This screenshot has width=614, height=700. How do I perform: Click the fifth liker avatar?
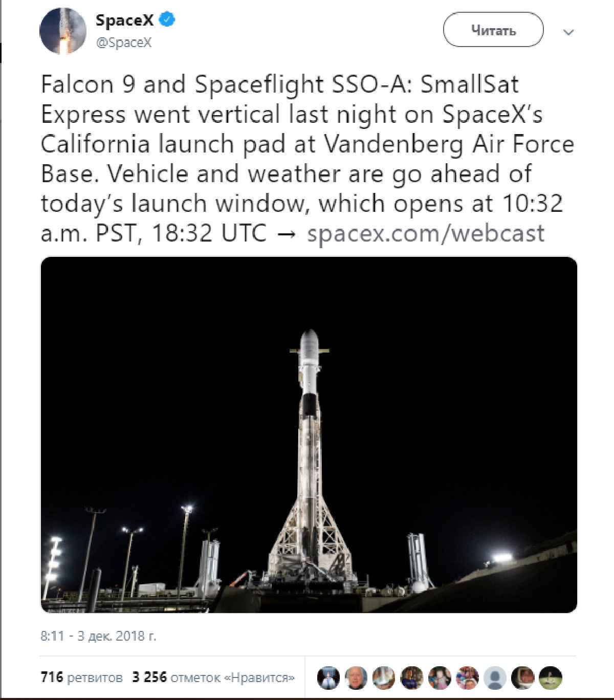tap(440, 678)
